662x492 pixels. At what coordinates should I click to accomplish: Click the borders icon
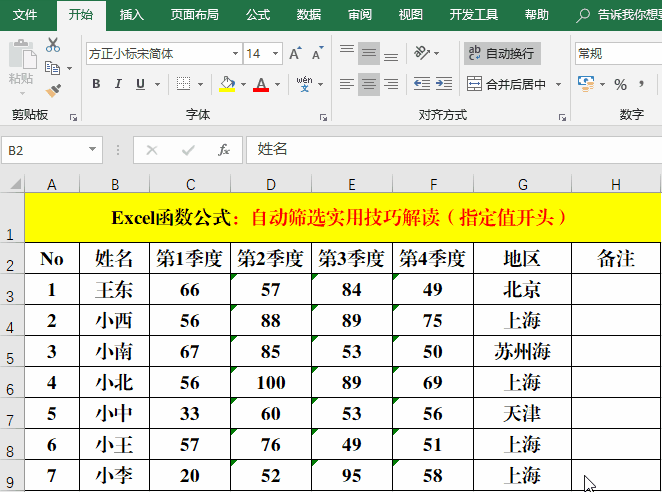tap(183, 84)
